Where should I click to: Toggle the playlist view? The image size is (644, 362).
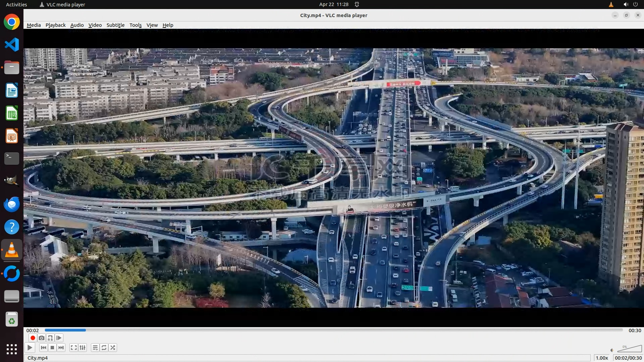pyautogui.click(x=95, y=348)
